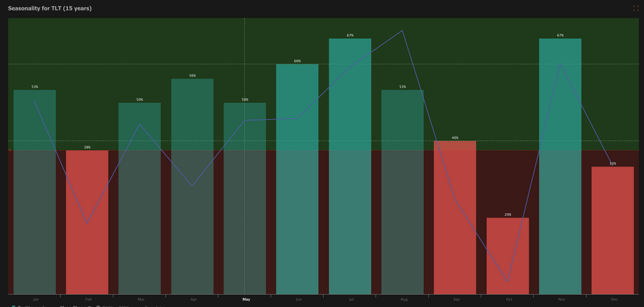Select the red December bar
The height and width of the screenshot is (307, 644).
point(613,230)
